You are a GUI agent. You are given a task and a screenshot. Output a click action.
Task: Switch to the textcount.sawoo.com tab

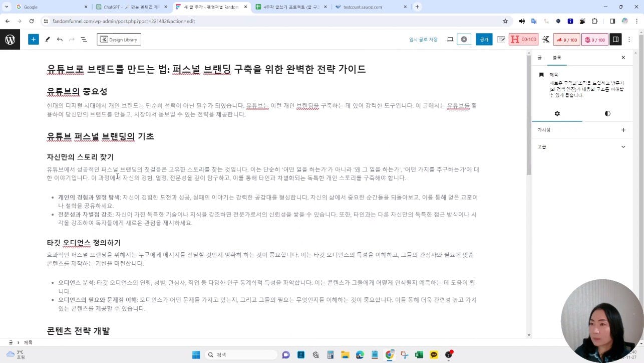point(371,7)
